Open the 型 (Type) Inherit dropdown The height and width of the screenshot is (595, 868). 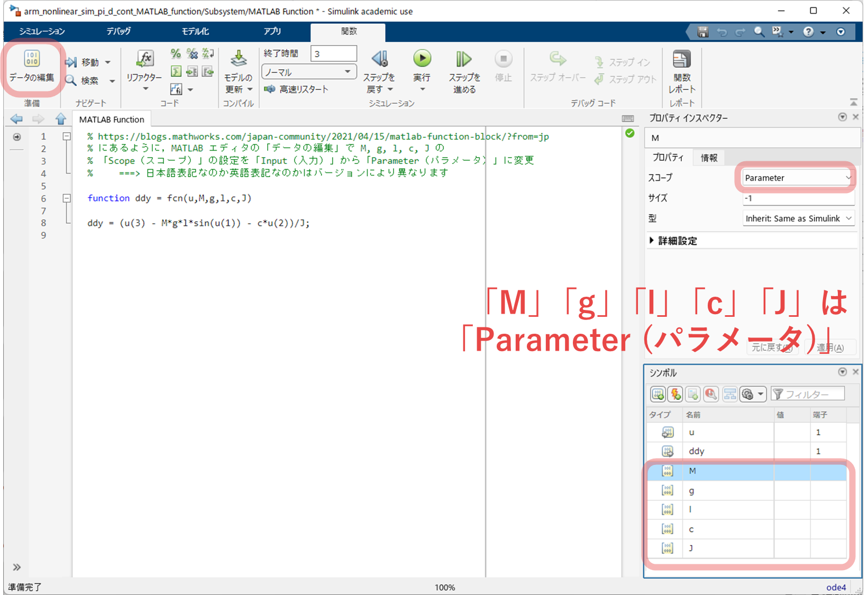coord(799,218)
